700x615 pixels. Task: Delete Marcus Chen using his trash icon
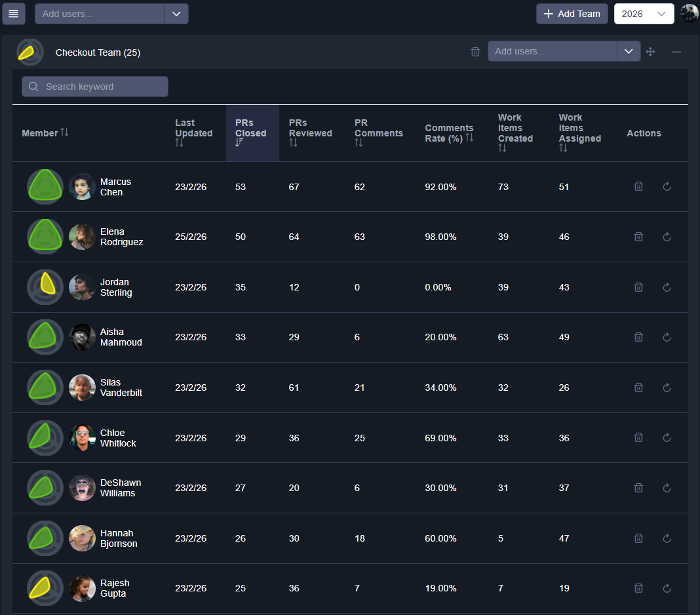click(638, 186)
